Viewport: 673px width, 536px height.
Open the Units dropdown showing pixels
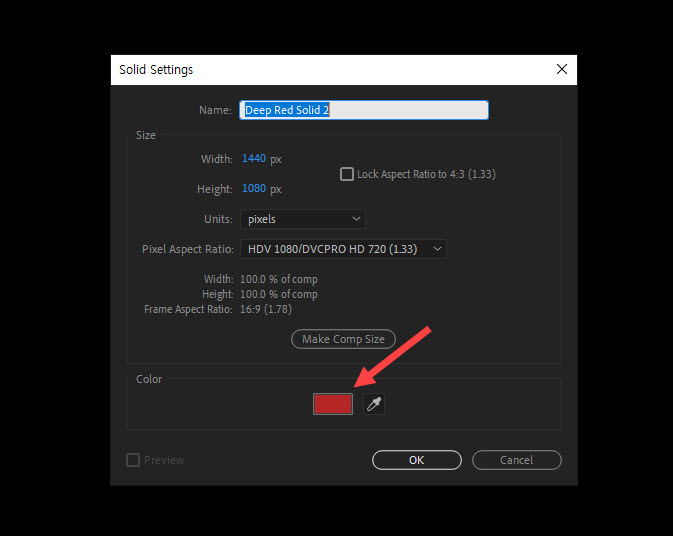(x=302, y=219)
